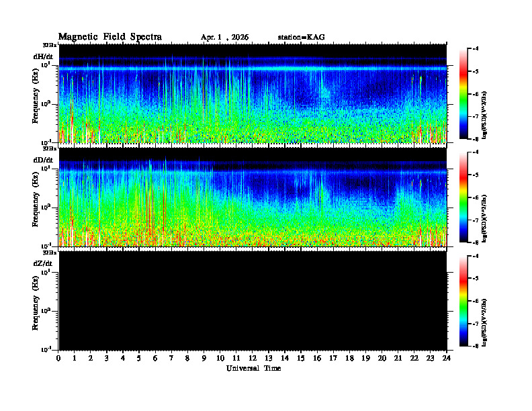Click hour 21 on the time axis
Screen dimensions: 532x411
tap(398, 359)
